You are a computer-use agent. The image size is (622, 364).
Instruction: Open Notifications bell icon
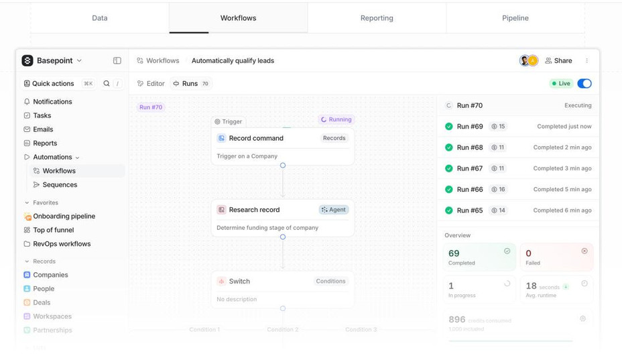pos(27,102)
